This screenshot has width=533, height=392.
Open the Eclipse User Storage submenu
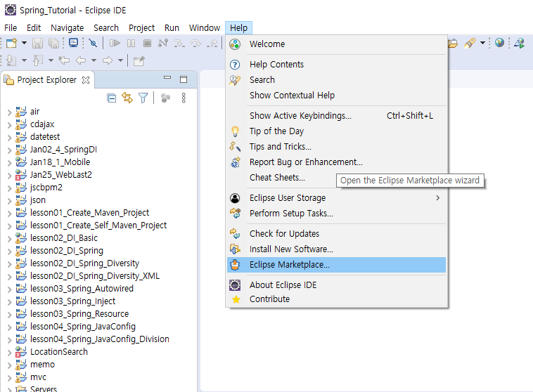click(x=337, y=197)
